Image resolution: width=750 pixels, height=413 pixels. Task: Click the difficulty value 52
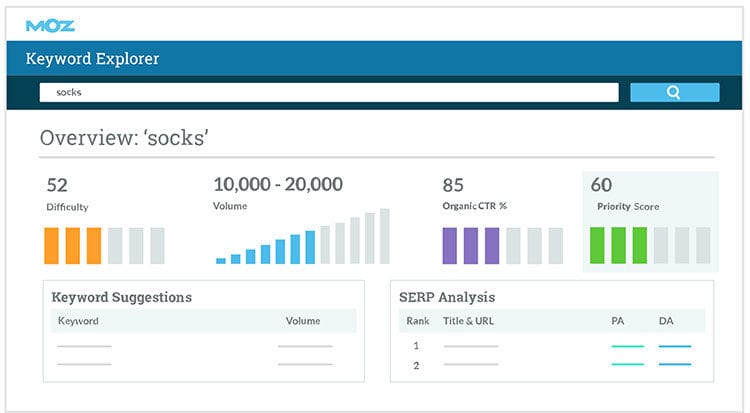pos(57,185)
